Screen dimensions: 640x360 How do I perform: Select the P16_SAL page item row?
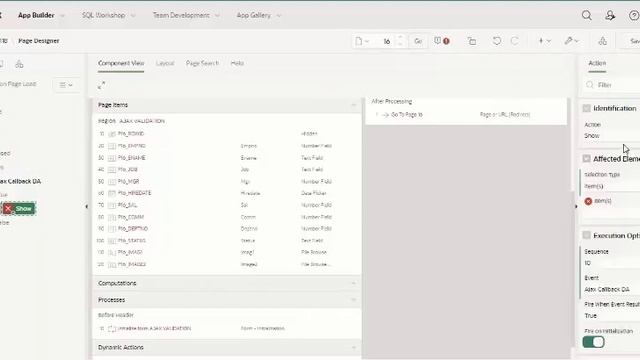(226, 205)
